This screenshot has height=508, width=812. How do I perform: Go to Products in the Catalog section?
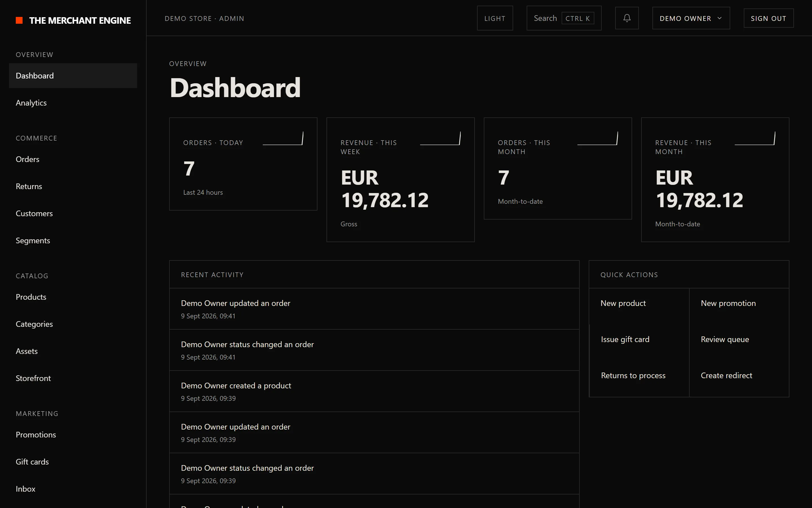tap(73, 297)
